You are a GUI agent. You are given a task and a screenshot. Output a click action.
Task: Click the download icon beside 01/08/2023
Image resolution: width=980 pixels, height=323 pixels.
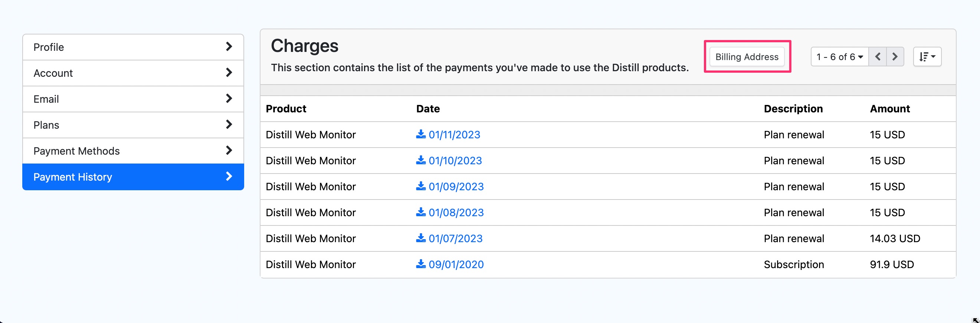(x=421, y=212)
